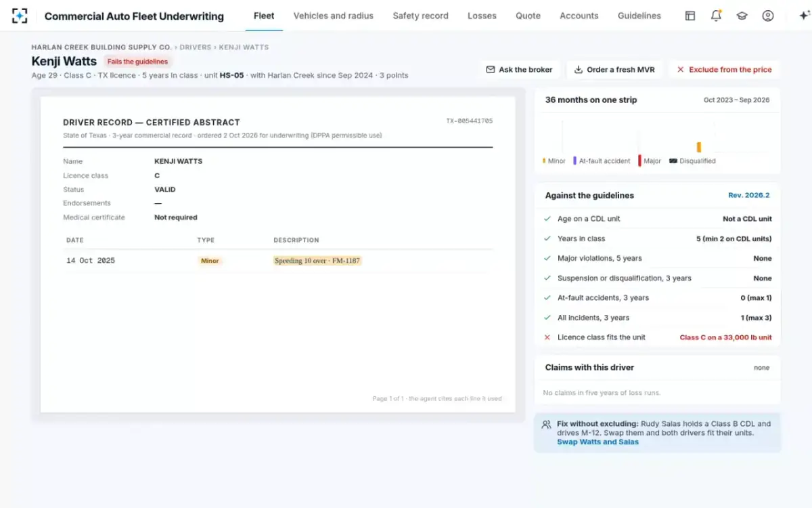View the Guidelines tab
The image size is (812, 508).
click(639, 16)
